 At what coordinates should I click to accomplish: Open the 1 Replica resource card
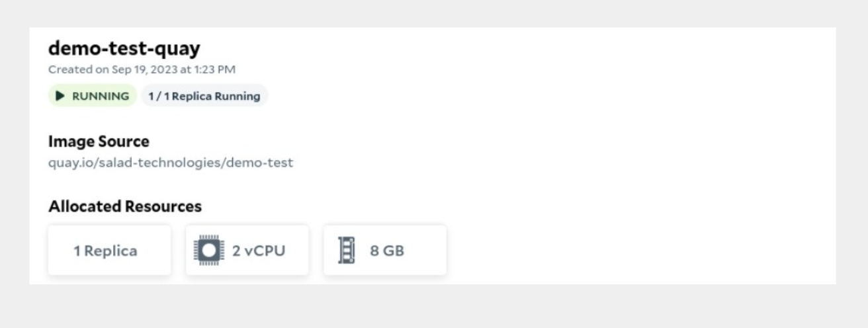pos(109,250)
